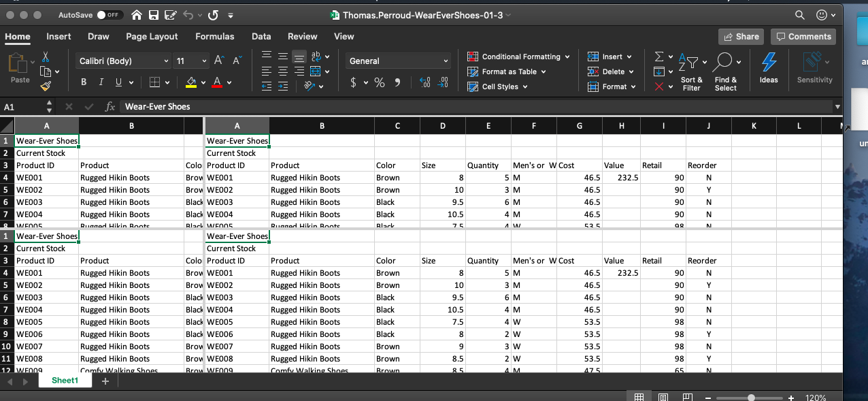Viewport: 868px width, 401px height.
Task: Click the fx Insert Function icon
Action: (110, 107)
